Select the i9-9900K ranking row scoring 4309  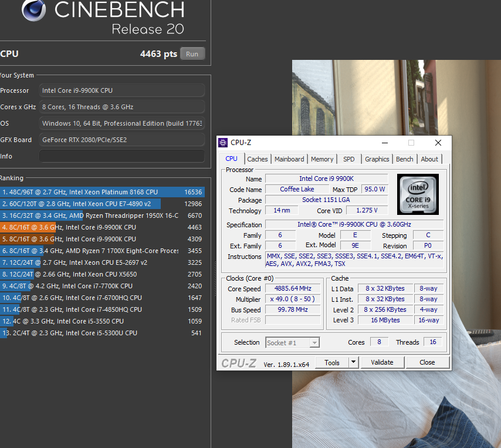click(x=102, y=239)
